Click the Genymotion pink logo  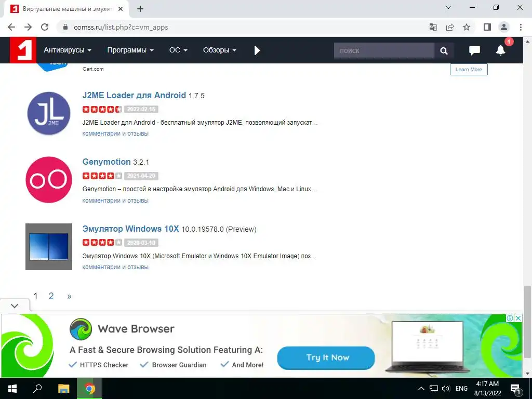click(49, 180)
